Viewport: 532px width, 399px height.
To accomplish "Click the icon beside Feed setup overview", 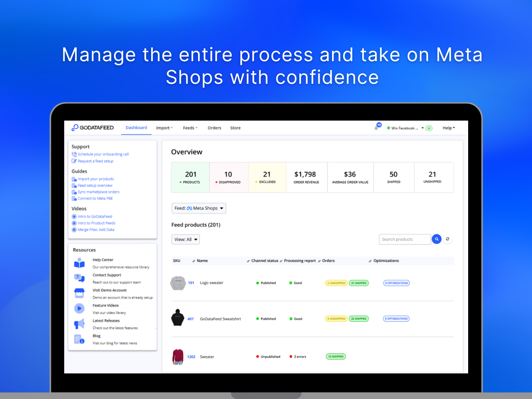I will click(x=74, y=185).
